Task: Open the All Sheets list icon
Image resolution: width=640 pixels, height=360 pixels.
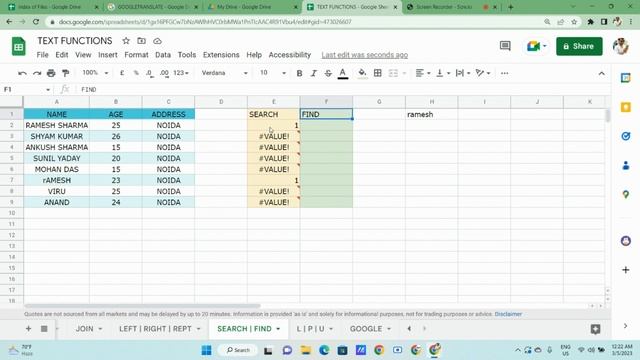Action: pos(44,329)
